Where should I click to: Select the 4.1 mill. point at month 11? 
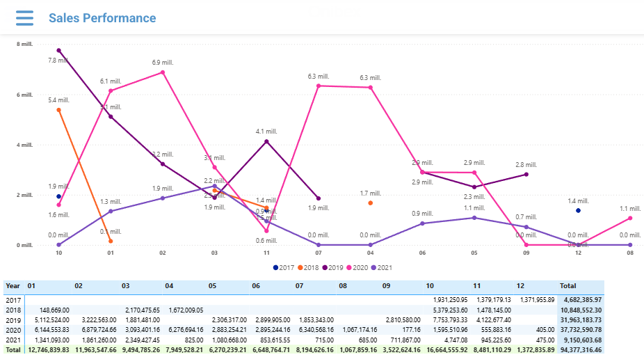pyautogui.click(x=266, y=141)
